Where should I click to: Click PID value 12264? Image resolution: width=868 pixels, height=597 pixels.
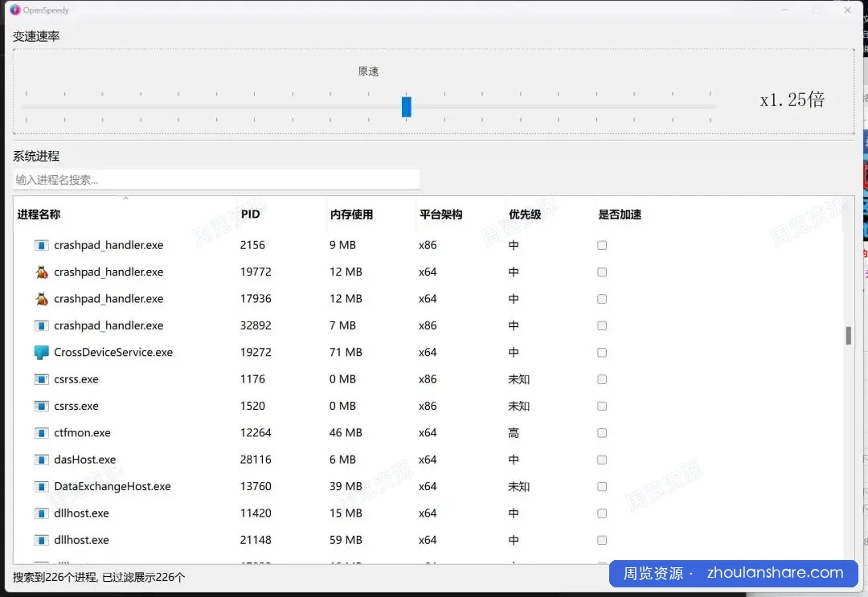point(256,432)
